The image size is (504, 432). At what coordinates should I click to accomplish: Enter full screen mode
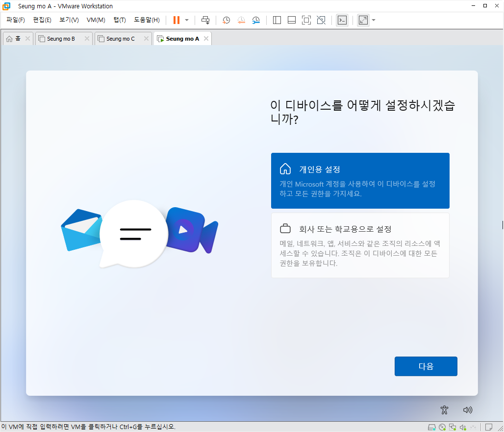pos(306,20)
